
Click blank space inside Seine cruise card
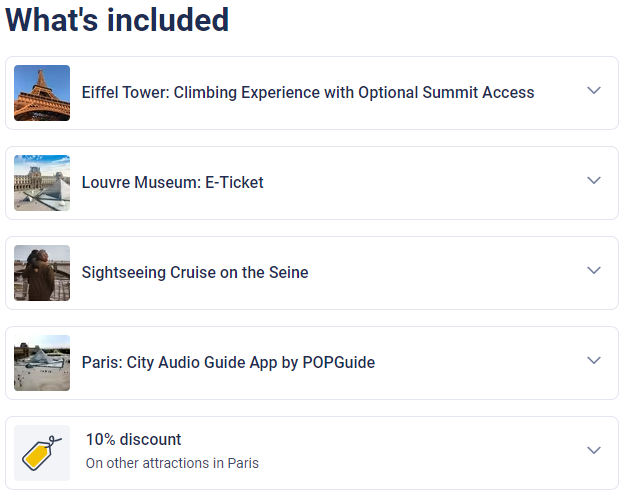[440, 273]
